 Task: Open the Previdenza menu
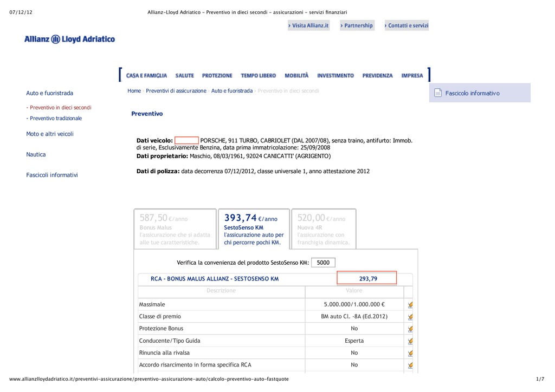pos(377,76)
